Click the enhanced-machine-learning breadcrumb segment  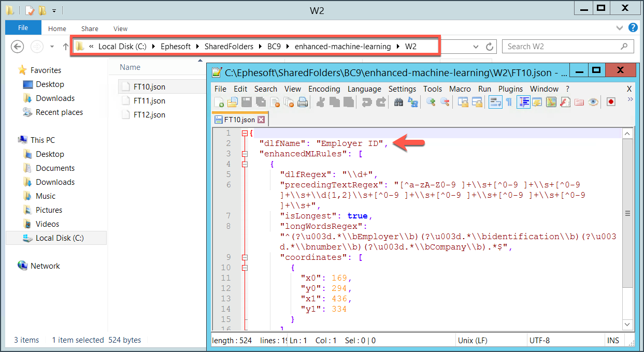343,47
